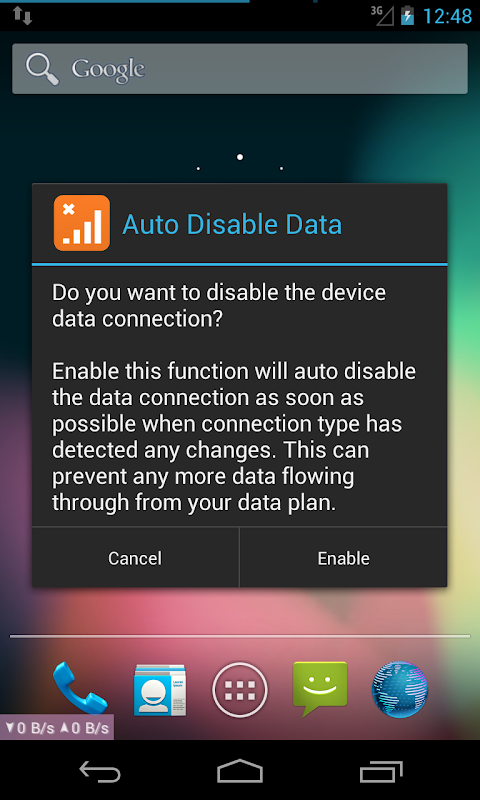
Task: Open the Contacts (People) app
Action: tap(160, 689)
